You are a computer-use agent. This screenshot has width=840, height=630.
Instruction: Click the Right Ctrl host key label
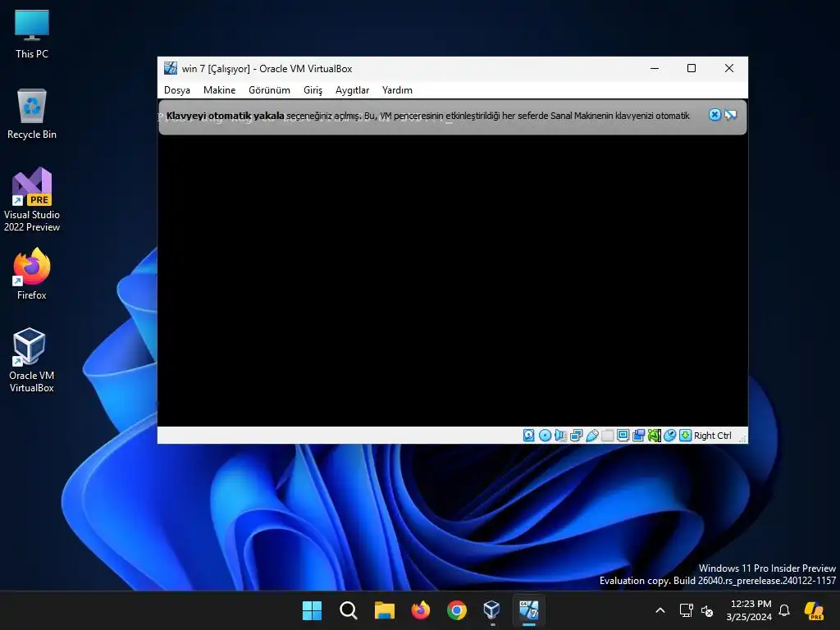713,436
